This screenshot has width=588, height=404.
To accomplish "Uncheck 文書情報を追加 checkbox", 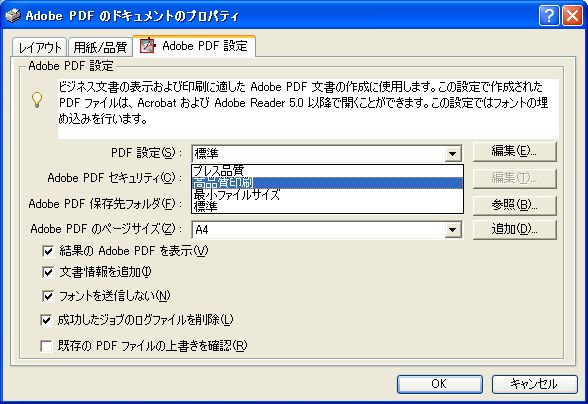I will (48, 272).
